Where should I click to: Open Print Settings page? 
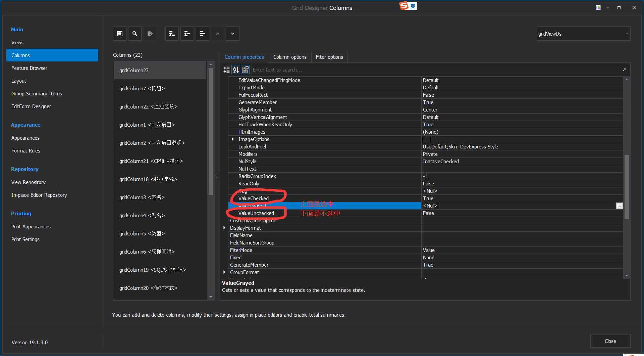25,239
